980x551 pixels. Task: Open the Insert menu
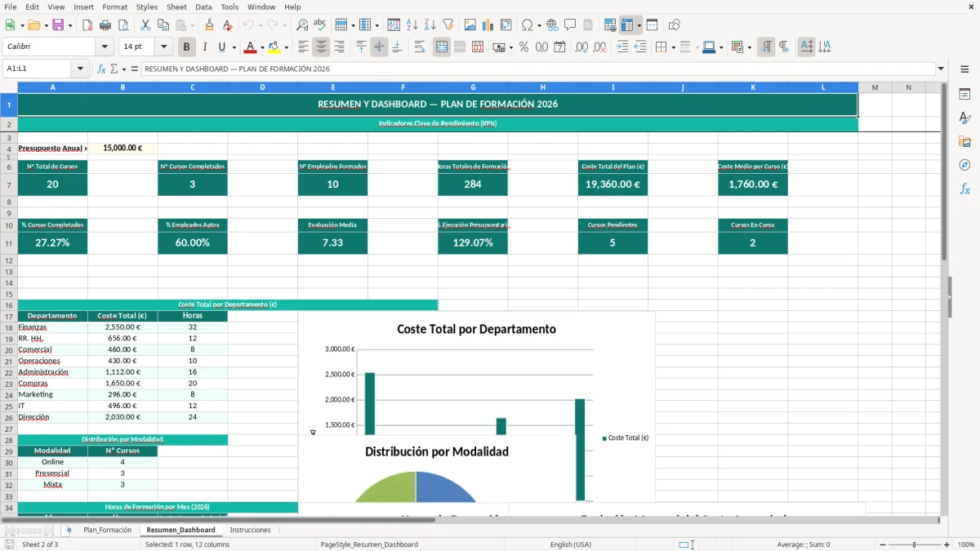click(83, 7)
